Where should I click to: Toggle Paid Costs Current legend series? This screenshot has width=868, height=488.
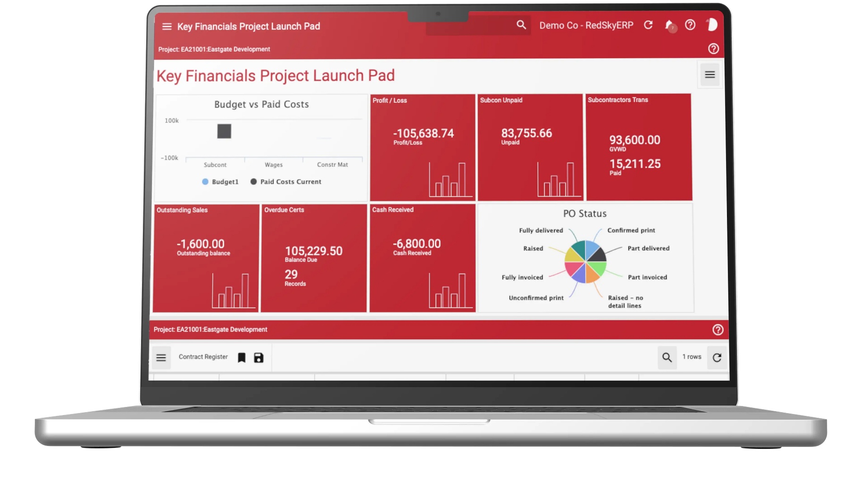286,182
